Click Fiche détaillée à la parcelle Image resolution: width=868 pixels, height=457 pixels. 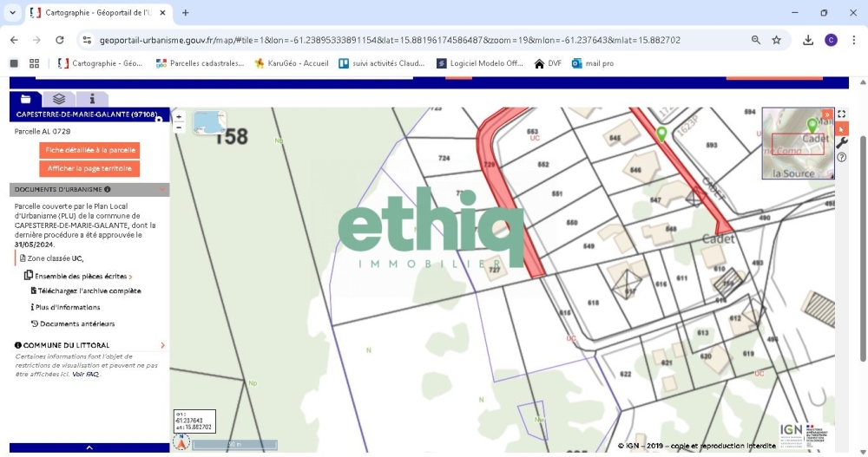[90, 150]
